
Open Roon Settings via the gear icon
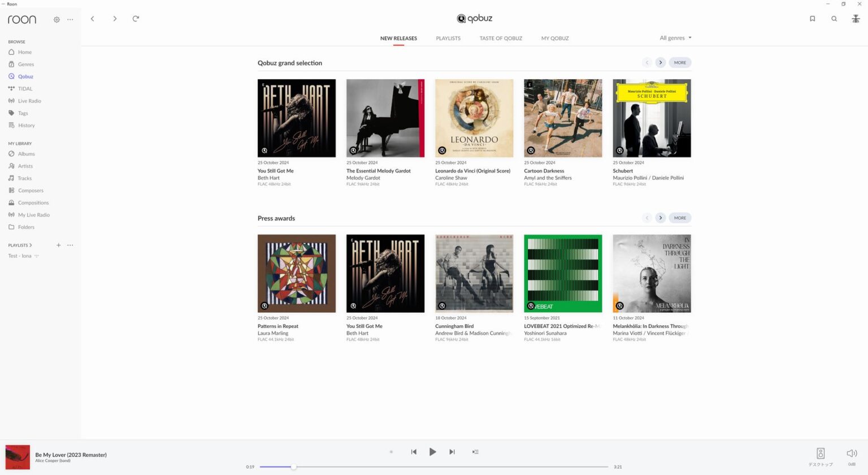tap(57, 19)
